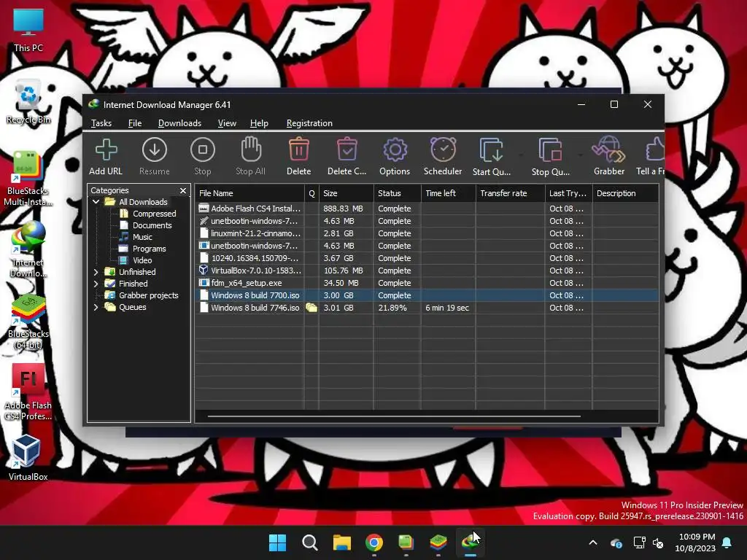Select the Adobe Flash CS4 download row
This screenshot has width=747, height=560.
pos(427,209)
